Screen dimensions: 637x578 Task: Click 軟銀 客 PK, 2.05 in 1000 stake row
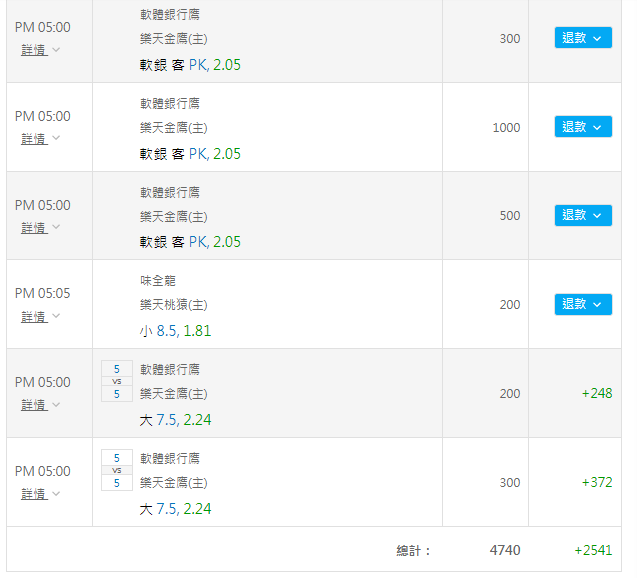190,154
